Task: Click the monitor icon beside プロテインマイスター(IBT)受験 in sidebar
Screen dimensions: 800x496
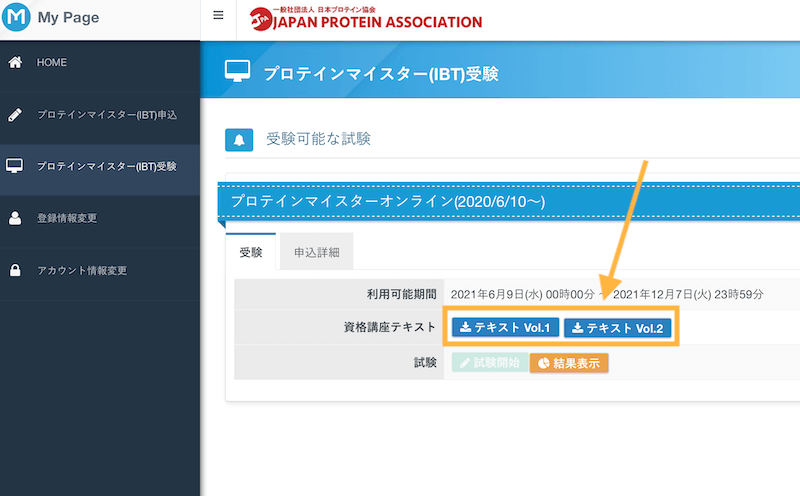Action: click(x=14, y=166)
